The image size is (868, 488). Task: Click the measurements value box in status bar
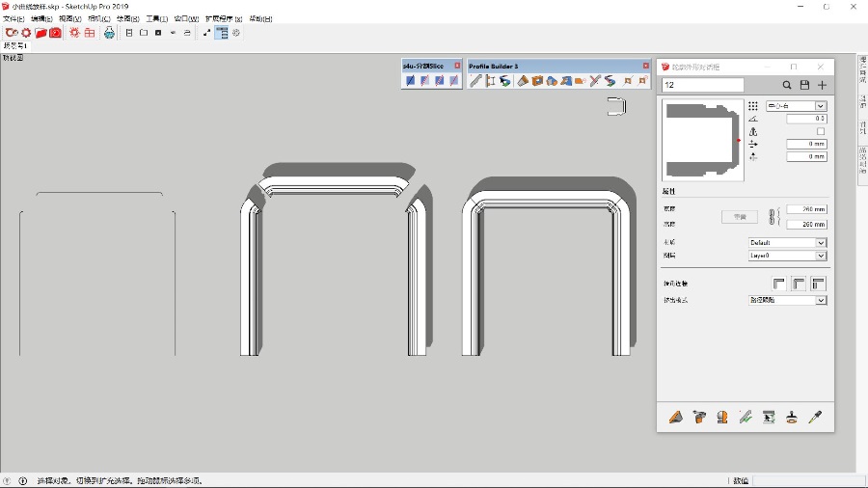pyautogui.click(x=808, y=481)
